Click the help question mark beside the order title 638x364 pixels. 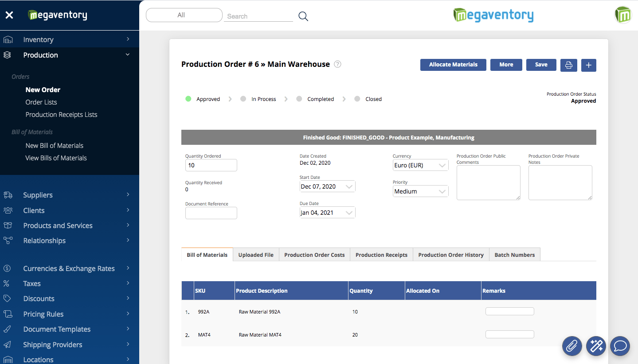(337, 64)
